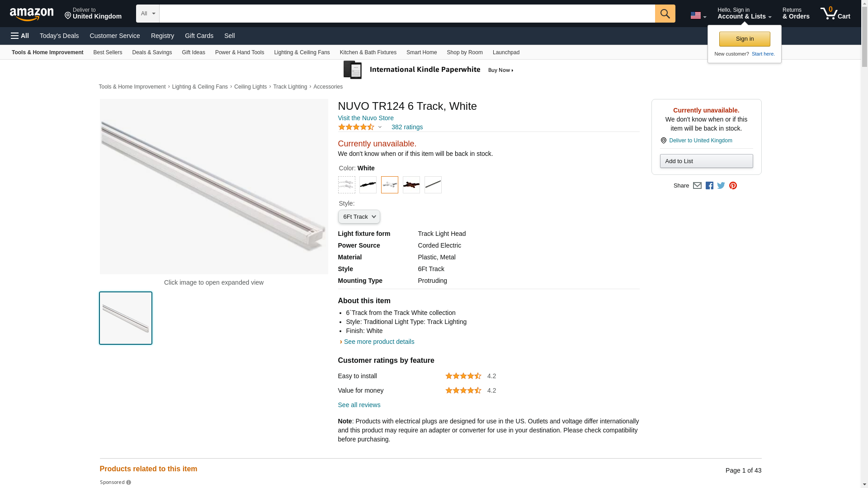The width and height of the screenshot is (868, 488).
Task: Share on Facebook icon
Action: (x=709, y=186)
